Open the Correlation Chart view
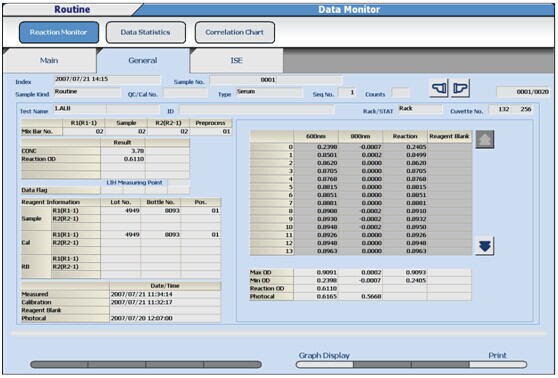Screen dimensions: 558x378 coord(235,32)
